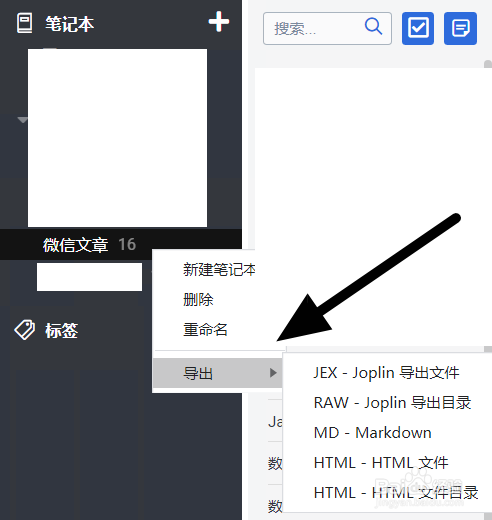Open the 标签 section header
The image size is (492, 520).
click(62, 331)
